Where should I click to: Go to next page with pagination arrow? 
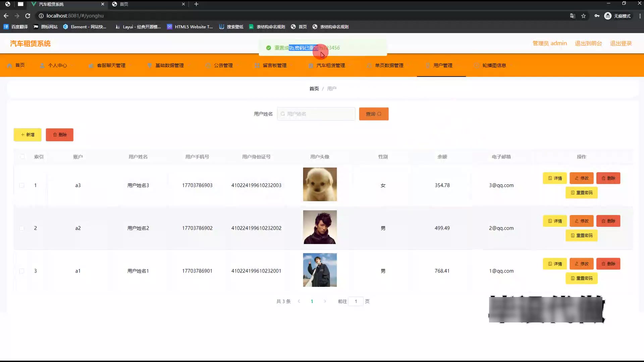325,301
